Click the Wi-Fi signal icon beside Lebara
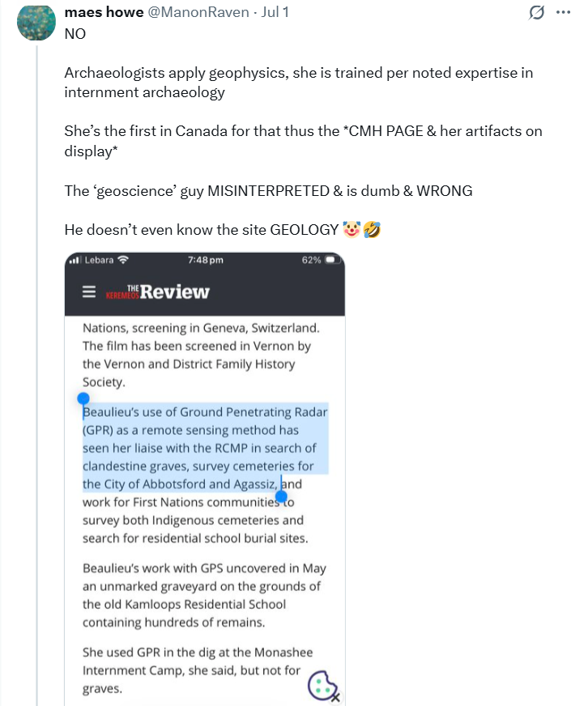 [122, 260]
